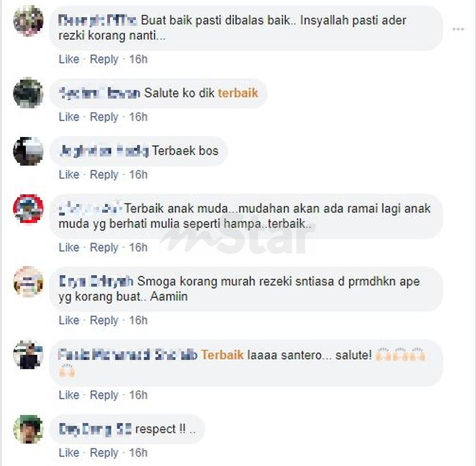This screenshot has height=466, width=476.
Task: Reply to the 'Buat baik pasti dibalas' comment
Action: [x=104, y=60]
